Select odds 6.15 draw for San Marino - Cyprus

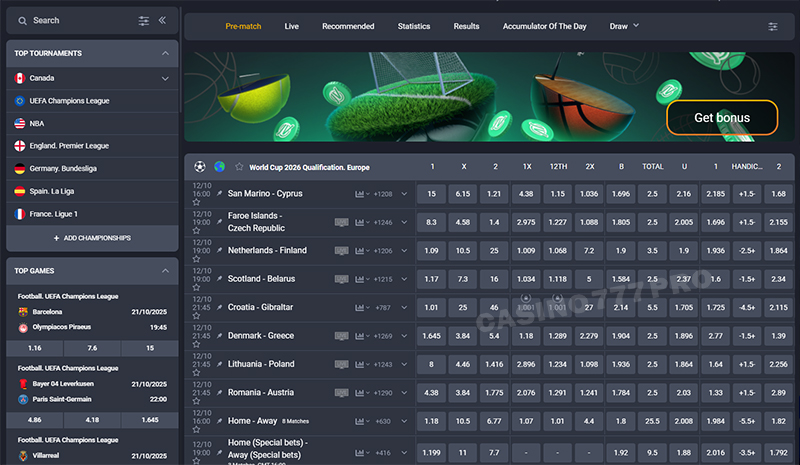tap(463, 194)
